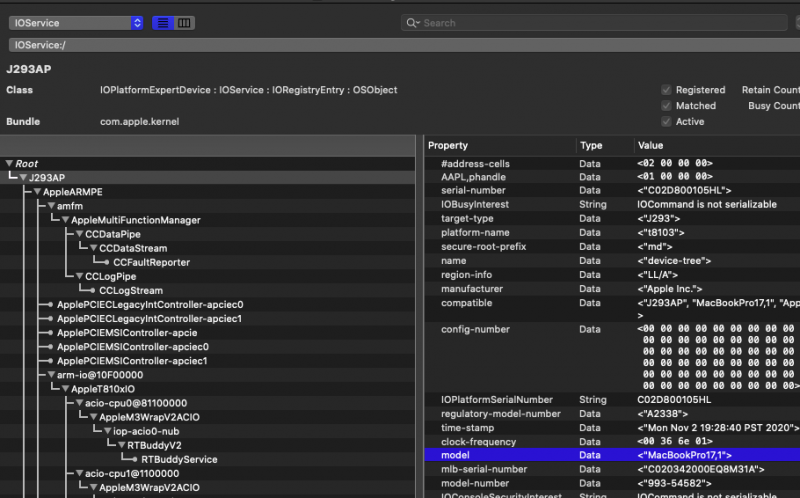Toggle the Active checkbox
The width and height of the screenshot is (800, 498).
coord(666,122)
